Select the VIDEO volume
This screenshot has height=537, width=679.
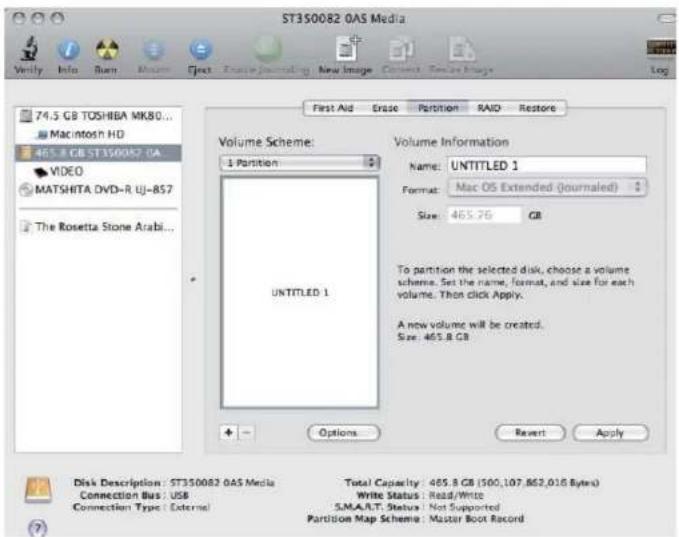pos(98,171)
